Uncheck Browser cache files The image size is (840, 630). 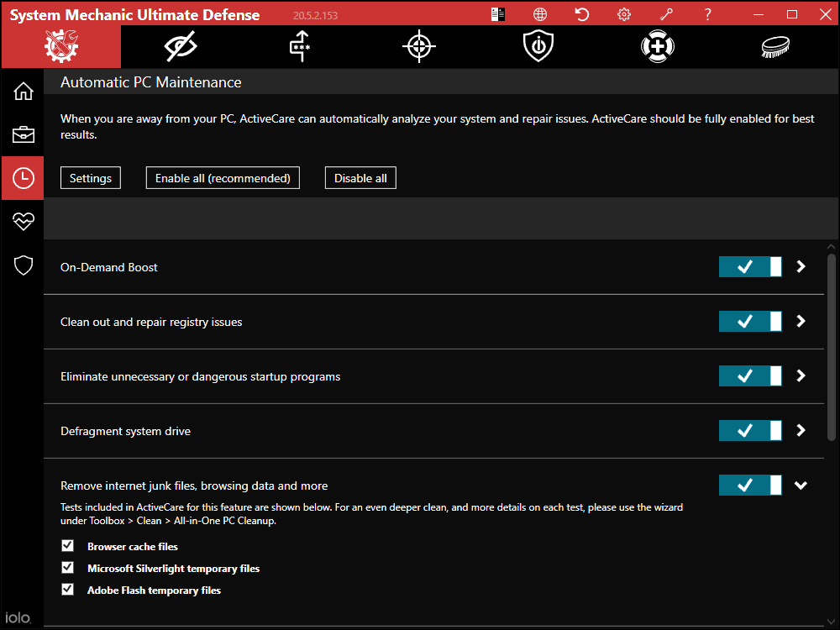(67, 545)
